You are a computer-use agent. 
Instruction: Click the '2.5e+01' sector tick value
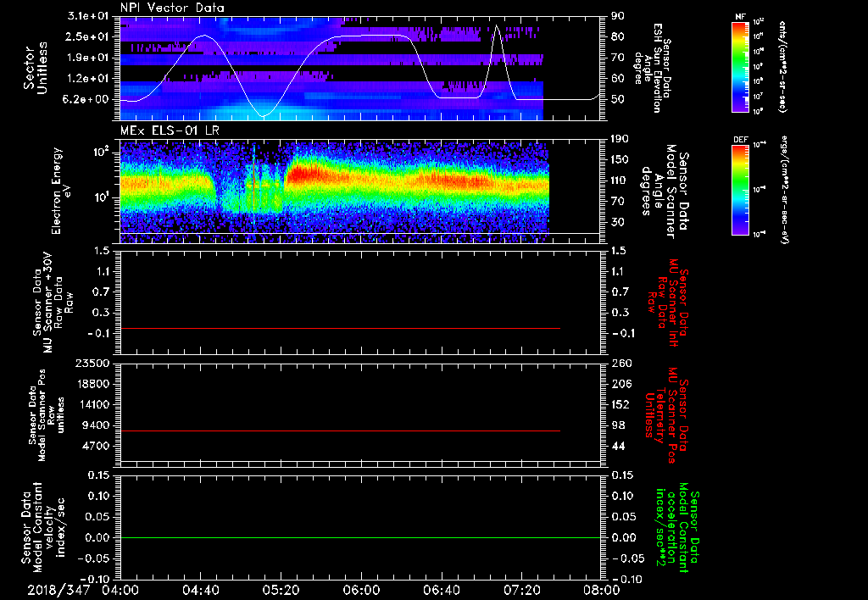pyautogui.click(x=87, y=36)
